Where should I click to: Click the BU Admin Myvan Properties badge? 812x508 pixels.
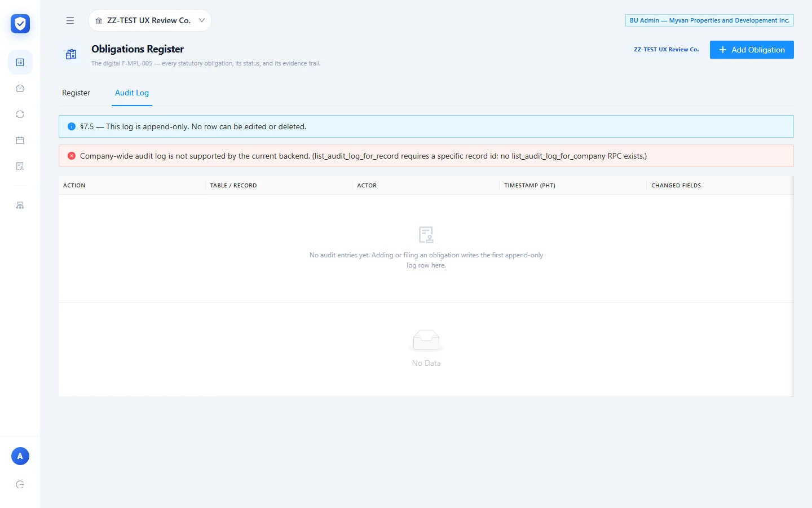click(709, 20)
